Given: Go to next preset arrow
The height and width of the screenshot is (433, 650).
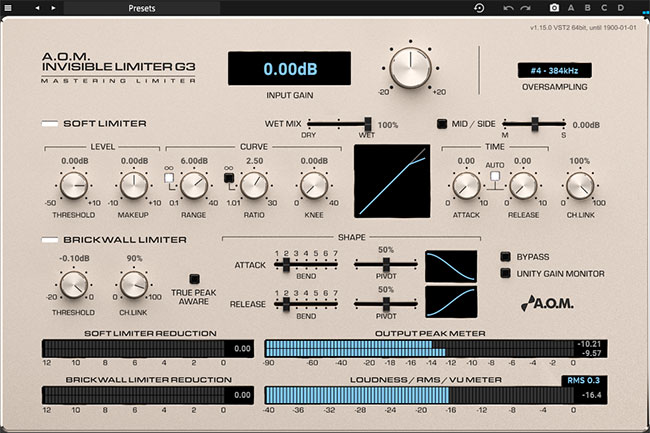Looking at the screenshot, I should (53, 8).
